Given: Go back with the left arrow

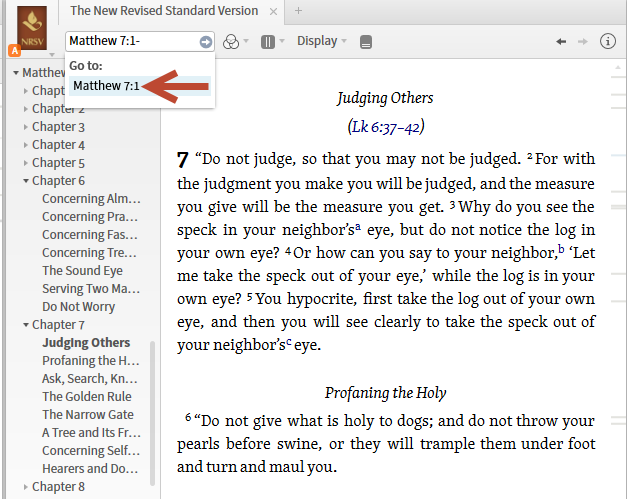Looking at the screenshot, I should [561, 41].
